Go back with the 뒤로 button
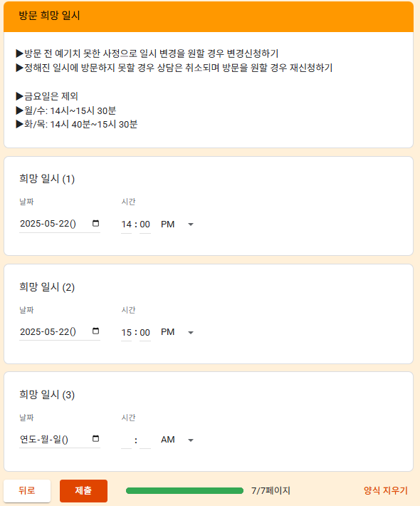This screenshot has width=420, height=506. click(x=27, y=490)
